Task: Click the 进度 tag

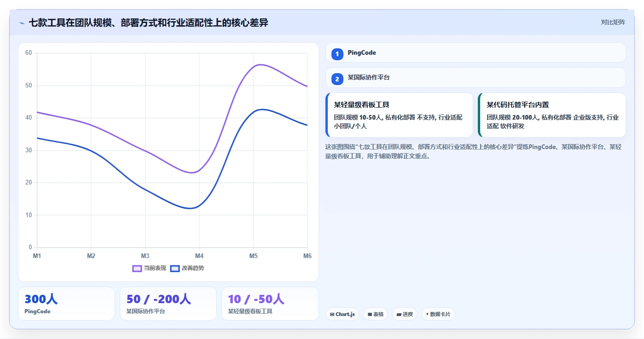Action: tap(405, 314)
